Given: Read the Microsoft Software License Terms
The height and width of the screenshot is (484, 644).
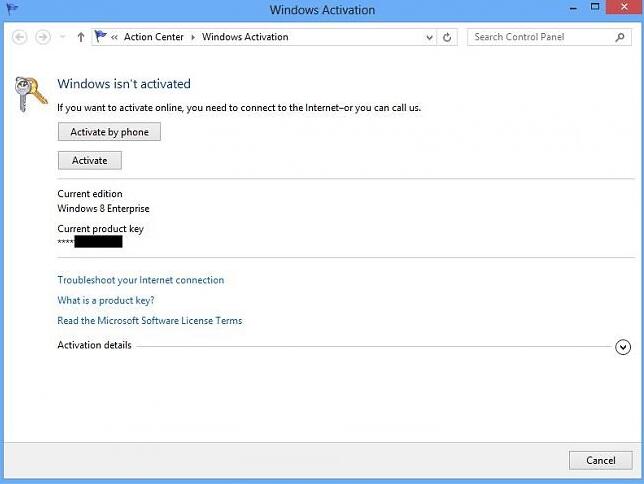Looking at the screenshot, I should 150,320.
